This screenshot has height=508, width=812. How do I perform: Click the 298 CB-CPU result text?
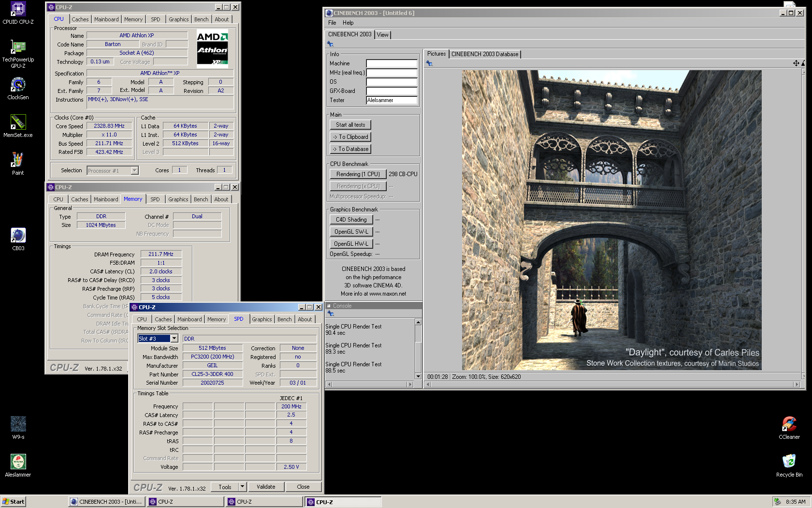pos(403,174)
